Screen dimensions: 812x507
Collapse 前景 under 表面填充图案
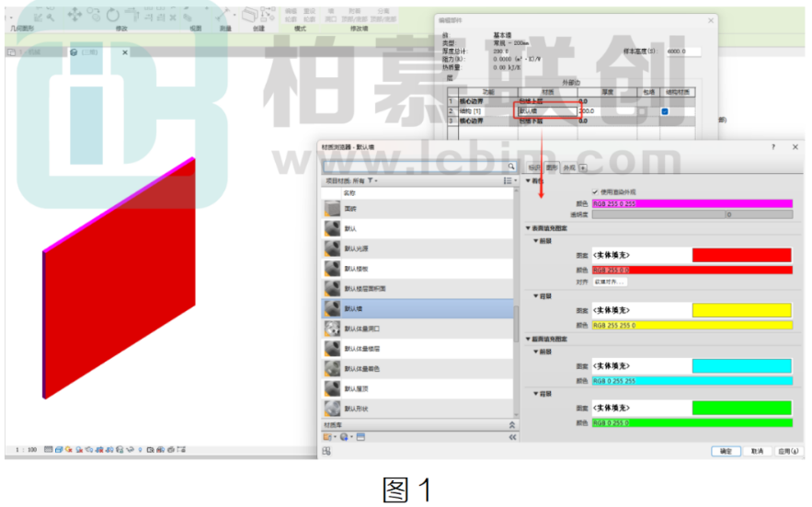tap(536, 240)
